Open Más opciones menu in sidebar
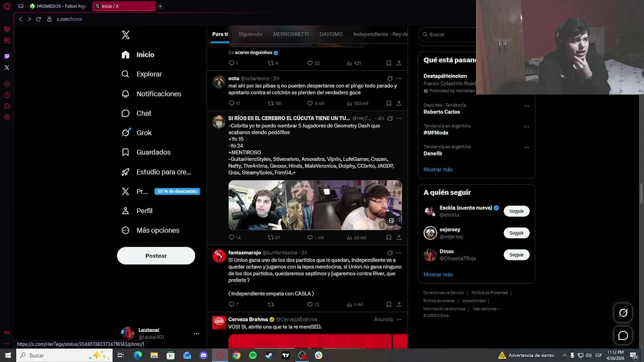Screen dimensions: 644x362 coord(150,230)
